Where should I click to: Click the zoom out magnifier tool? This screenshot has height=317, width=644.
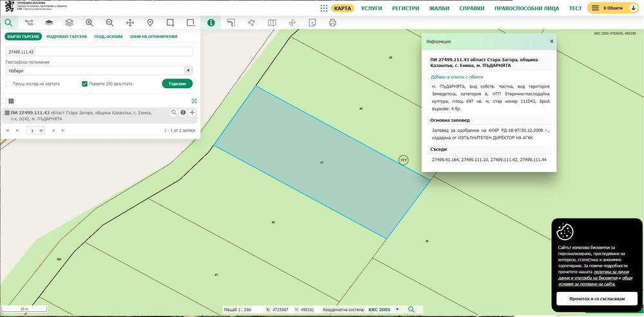click(109, 23)
